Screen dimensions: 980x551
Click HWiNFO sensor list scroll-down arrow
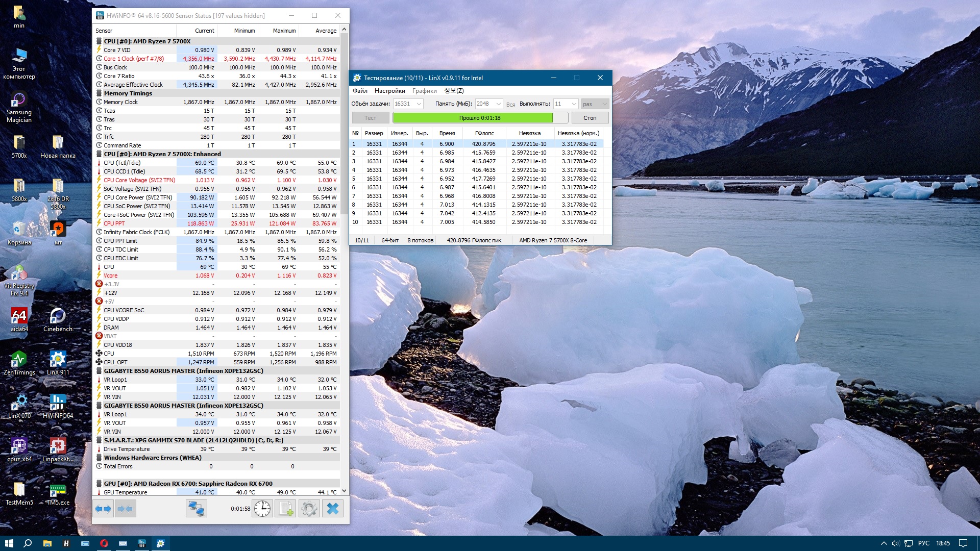pyautogui.click(x=344, y=491)
